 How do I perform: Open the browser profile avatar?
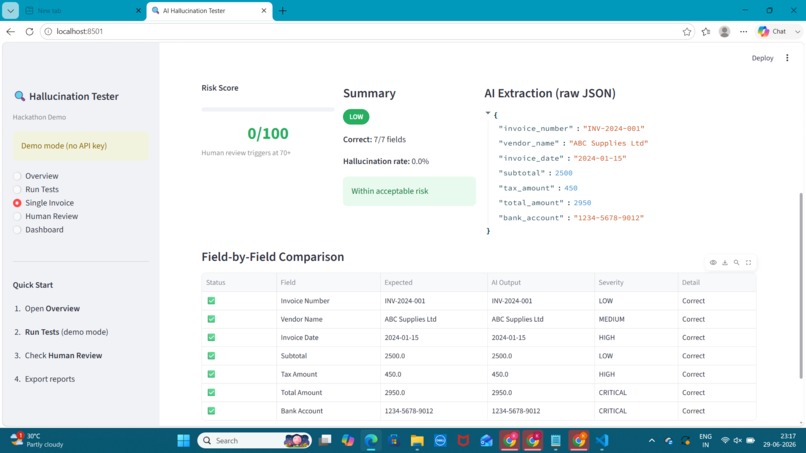(724, 31)
